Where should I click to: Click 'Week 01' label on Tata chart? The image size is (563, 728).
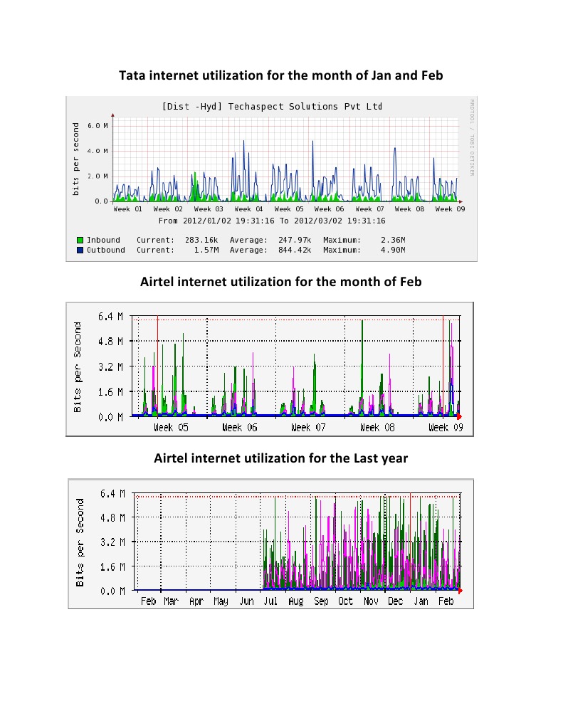click(127, 209)
